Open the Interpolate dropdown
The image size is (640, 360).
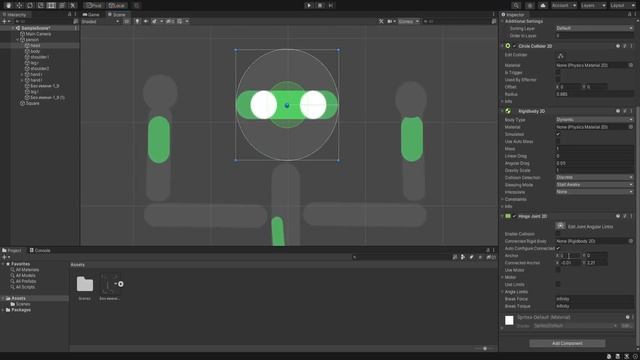point(594,192)
